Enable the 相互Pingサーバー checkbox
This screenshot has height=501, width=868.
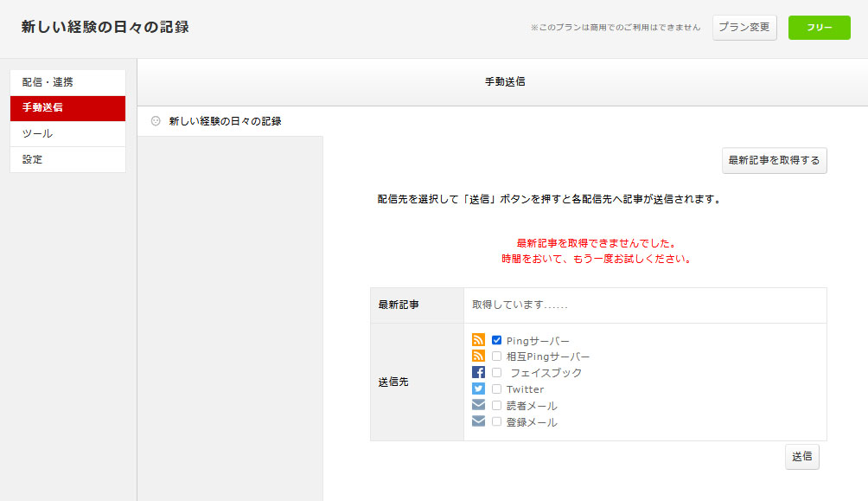pos(496,356)
